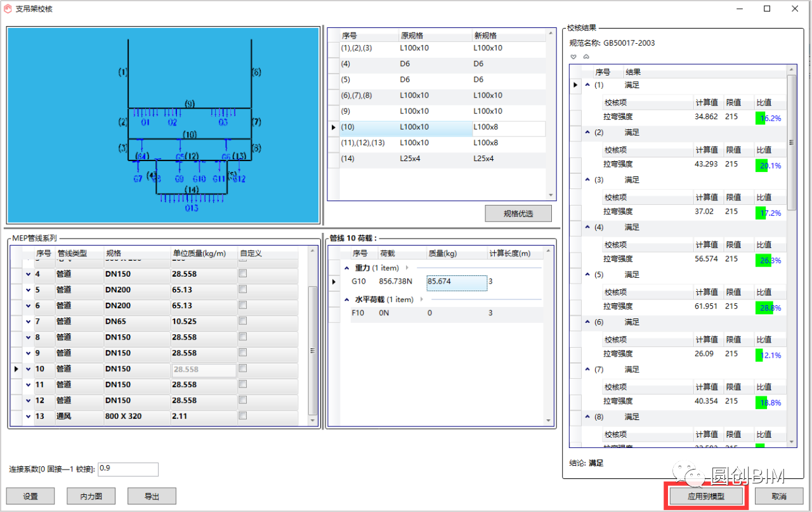Toggle the 自定义 checkbox on row 10
The height and width of the screenshot is (512, 812).
[242, 368]
